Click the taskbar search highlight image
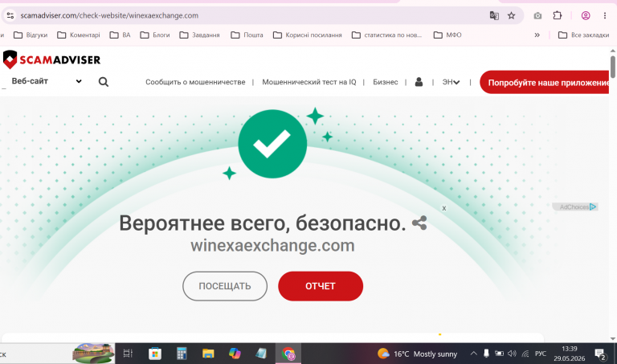This screenshot has height=364, width=617. coord(93,354)
